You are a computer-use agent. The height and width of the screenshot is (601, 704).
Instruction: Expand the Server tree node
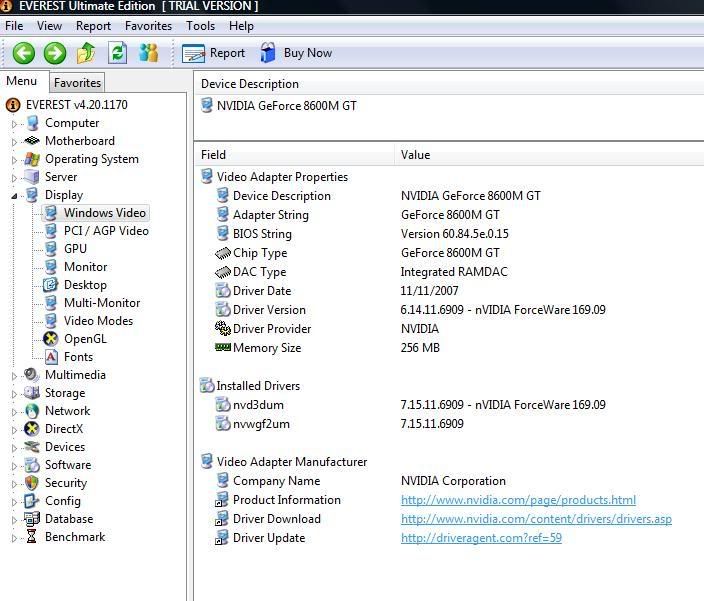pyautogui.click(x=14, y=178)
